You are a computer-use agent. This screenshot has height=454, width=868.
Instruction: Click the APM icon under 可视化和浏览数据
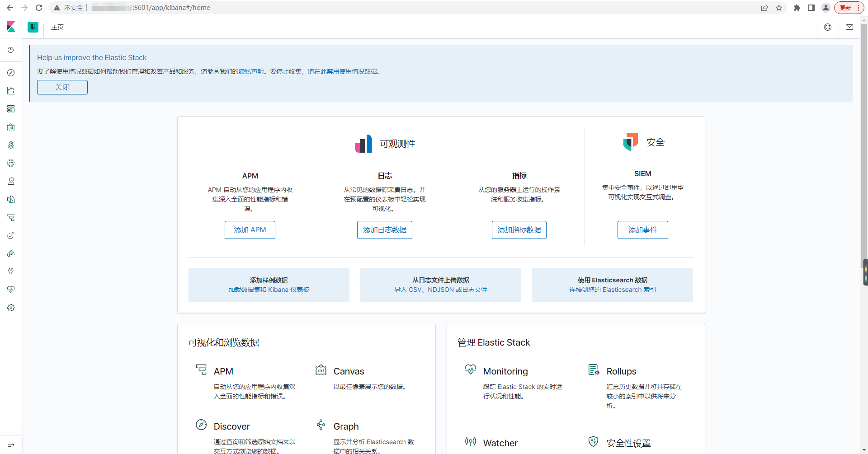(x=201, y=370)
